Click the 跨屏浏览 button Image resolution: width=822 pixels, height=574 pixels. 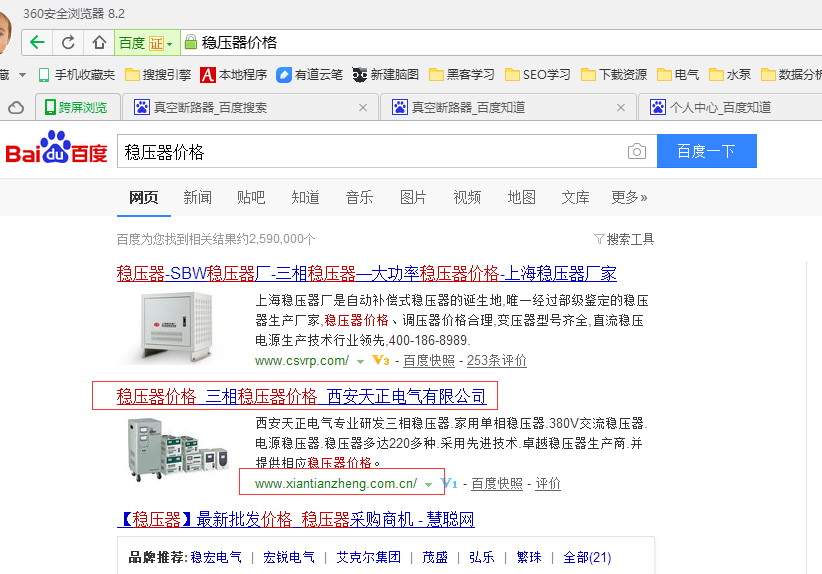[x=77, y=107]
